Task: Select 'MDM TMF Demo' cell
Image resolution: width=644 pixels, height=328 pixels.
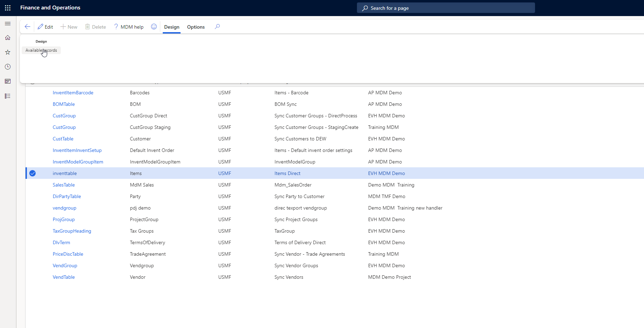Action: tap(387, 196)
